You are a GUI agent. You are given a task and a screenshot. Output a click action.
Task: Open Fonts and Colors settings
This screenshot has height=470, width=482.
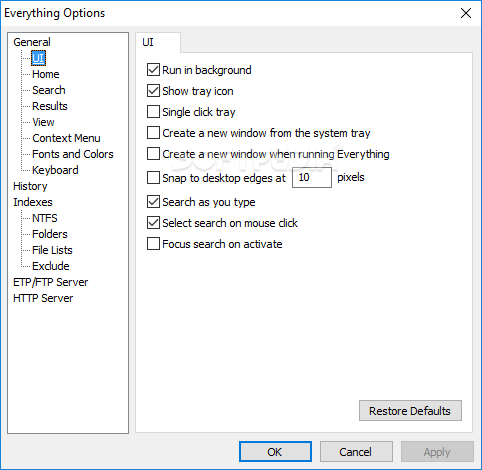click(x=73, y=154)
